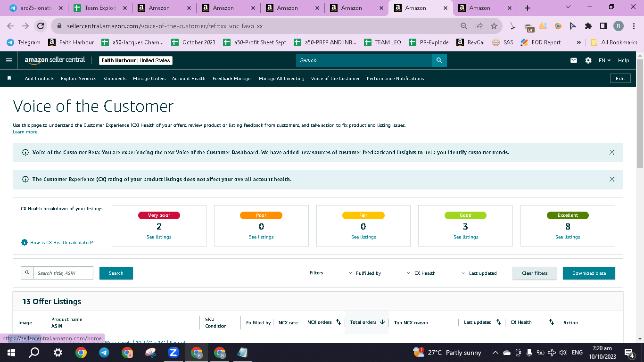Follow the Learn more link

25,132
